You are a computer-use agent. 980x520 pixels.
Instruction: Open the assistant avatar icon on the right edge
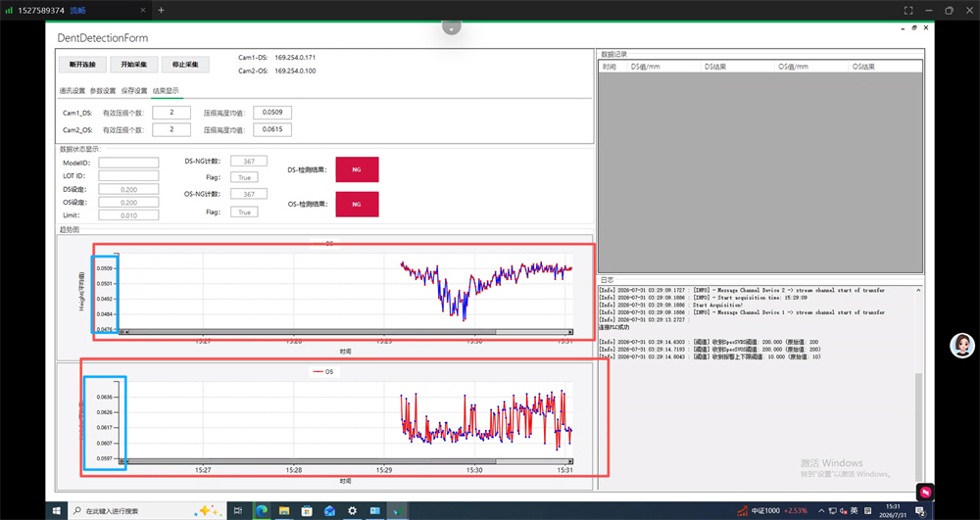point(962,346)
